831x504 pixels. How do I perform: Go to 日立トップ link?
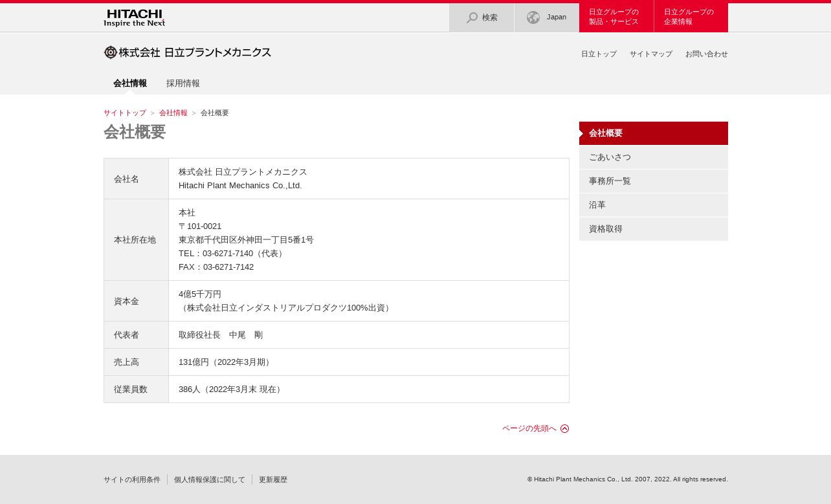pyautogui.click(x=599, y=54)
